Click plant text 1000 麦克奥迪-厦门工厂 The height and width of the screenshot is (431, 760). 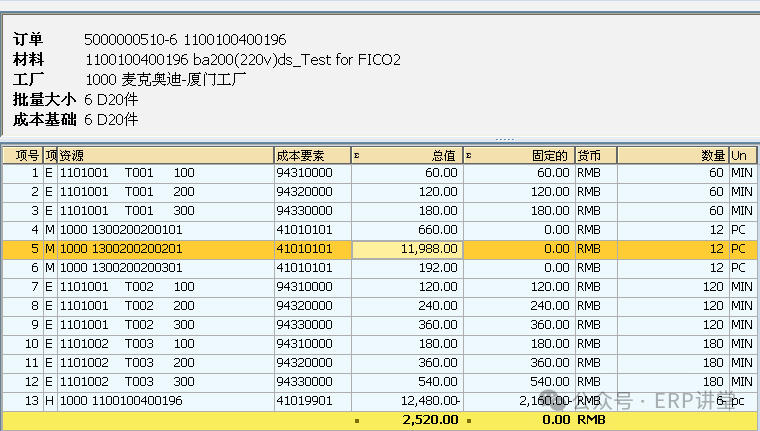(x=166, y=80)
